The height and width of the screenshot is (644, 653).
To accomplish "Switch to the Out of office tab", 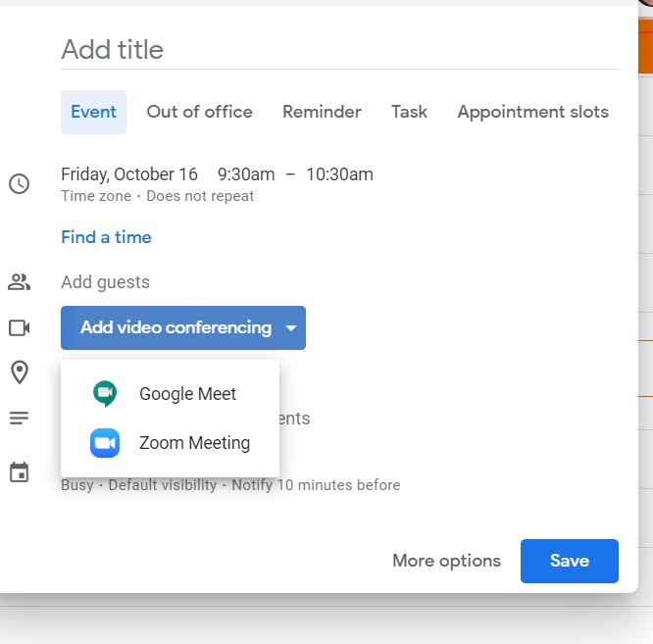I will pyautogui.click(x=199, y=112).
